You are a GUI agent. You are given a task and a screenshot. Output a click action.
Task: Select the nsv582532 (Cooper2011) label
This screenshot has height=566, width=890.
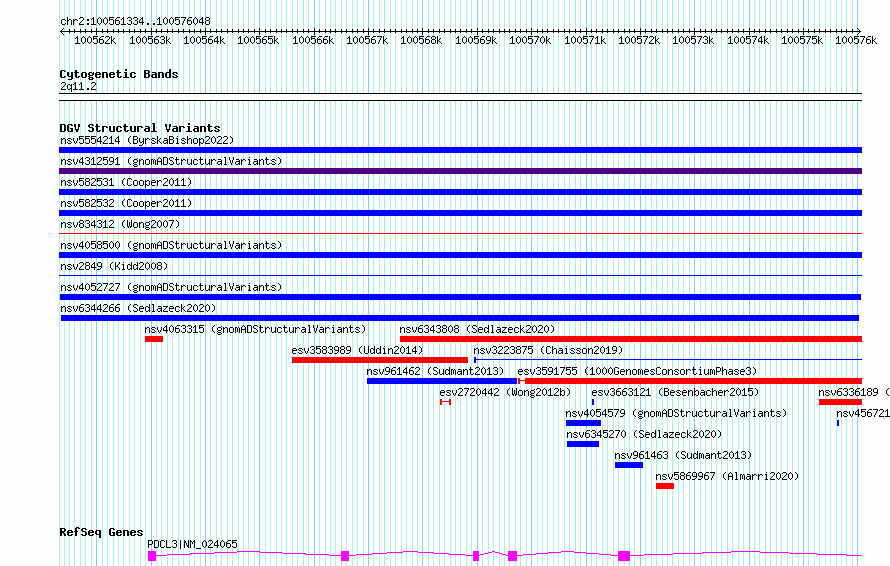click(x=126, y=203)
